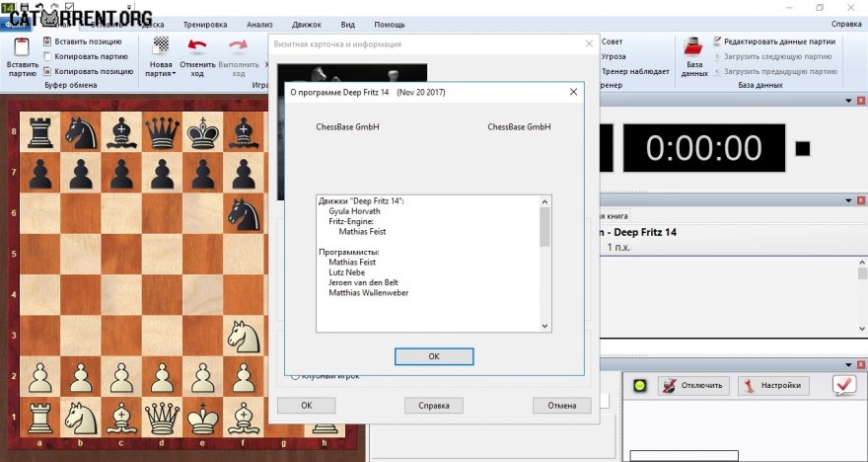Close the engine panel with red X
This screenshot has height=462, width=868.
(861, 365)
